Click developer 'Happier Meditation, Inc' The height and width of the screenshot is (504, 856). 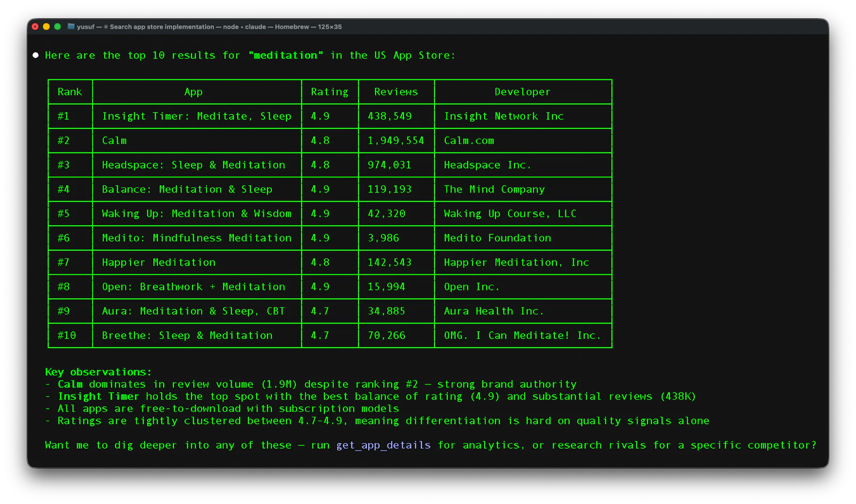[x=516, y=262]
